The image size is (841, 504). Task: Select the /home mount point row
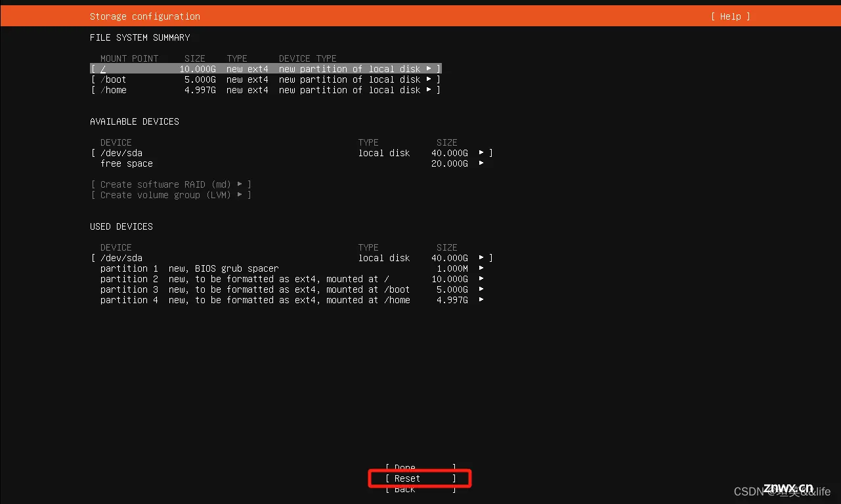click(x=266, y=90)
